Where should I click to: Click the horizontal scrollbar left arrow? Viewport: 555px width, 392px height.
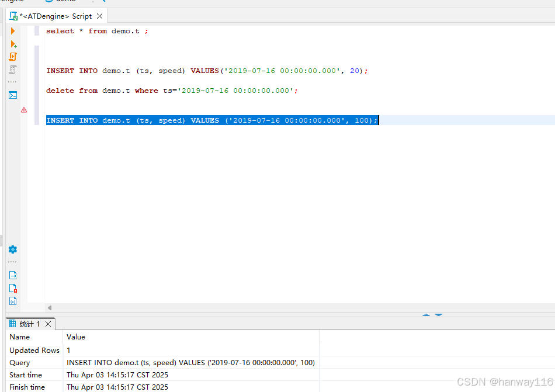point(50,307)
